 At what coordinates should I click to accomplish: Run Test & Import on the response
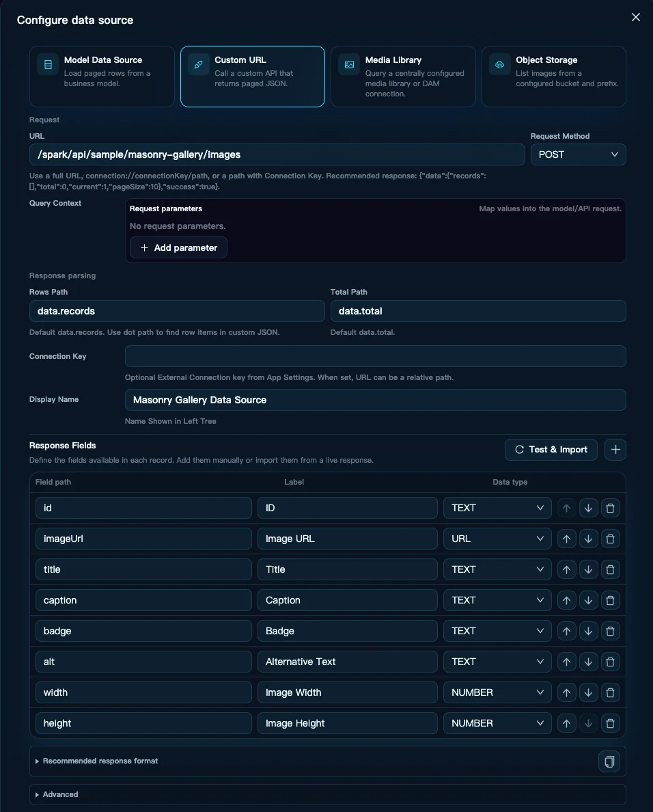[x=551, y=450]
